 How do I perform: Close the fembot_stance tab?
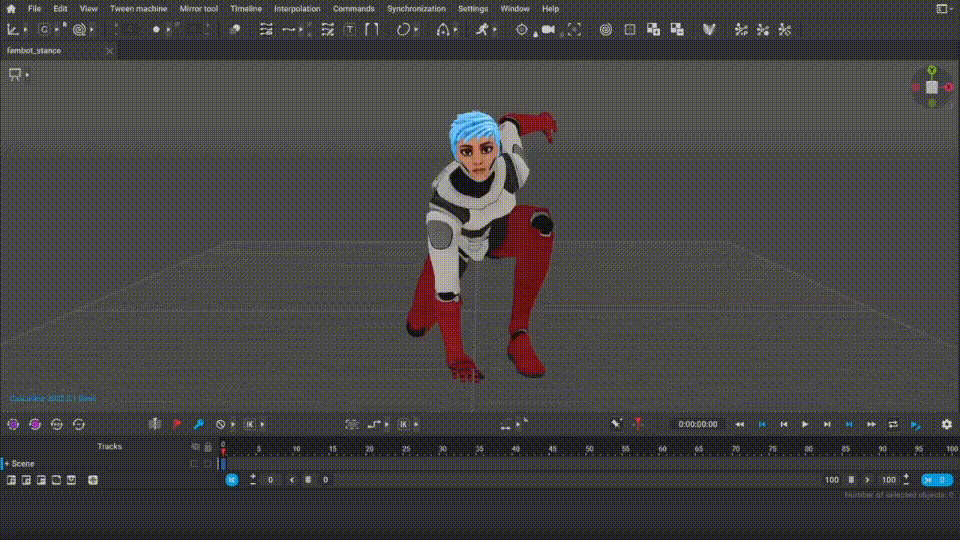[108, 50]
